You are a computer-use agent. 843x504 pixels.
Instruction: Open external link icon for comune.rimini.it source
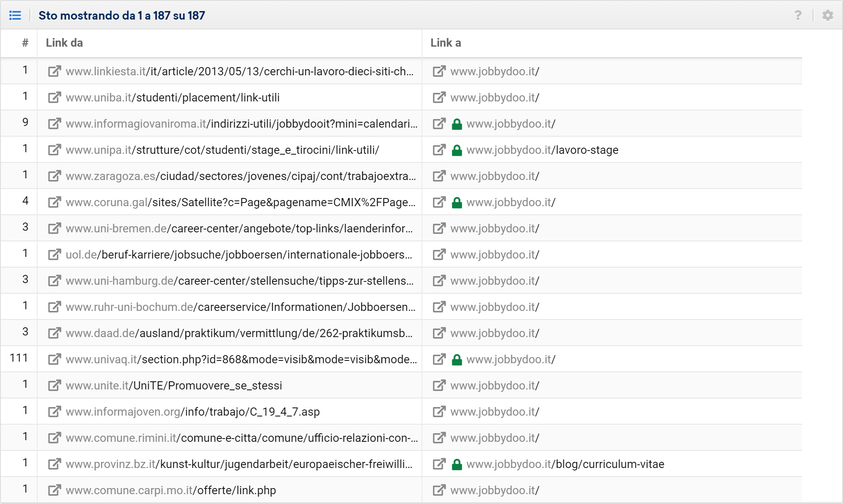54,438
